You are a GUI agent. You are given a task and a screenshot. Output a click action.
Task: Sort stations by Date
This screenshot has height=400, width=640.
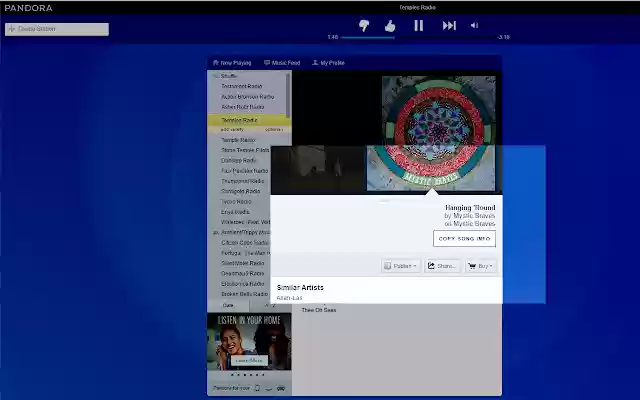pos(228,305)
